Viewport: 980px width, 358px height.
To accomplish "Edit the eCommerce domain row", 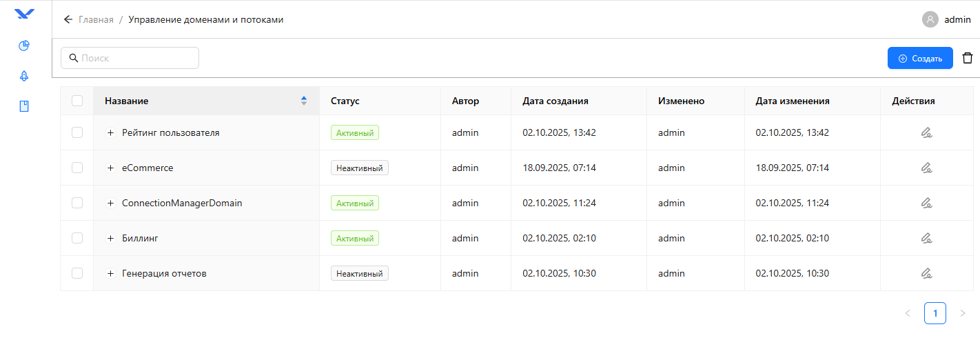I will pyautogui.click(x=926, y=168).
